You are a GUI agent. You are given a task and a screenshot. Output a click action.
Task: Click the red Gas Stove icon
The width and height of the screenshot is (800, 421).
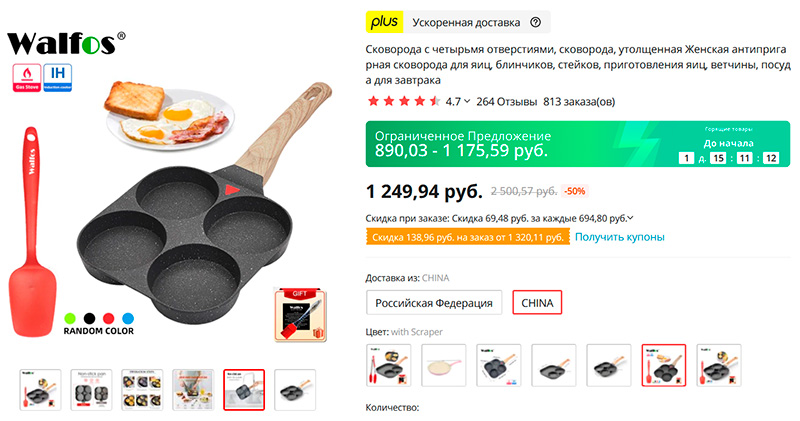coord(27,78)
